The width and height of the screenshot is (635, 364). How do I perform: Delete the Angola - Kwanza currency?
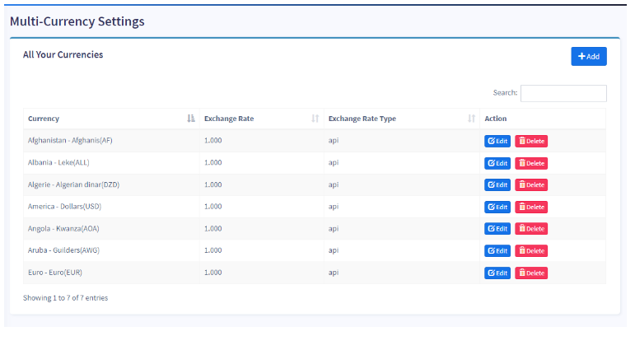pyautogui.click(x=531, y=229)
